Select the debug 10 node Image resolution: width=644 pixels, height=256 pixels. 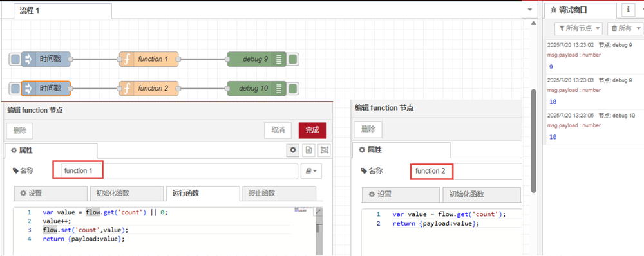click(x=256, y=88)
